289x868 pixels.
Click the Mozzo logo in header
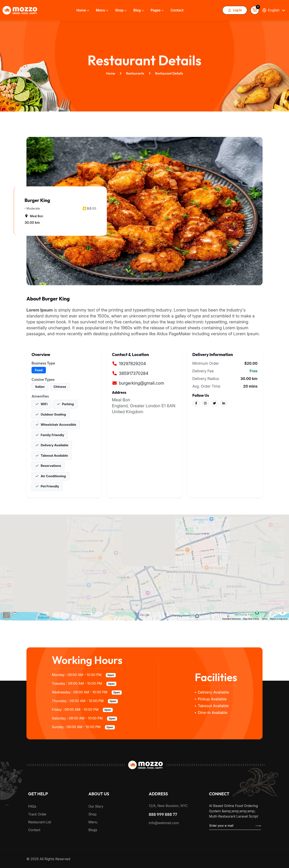(x=20, y=10)
